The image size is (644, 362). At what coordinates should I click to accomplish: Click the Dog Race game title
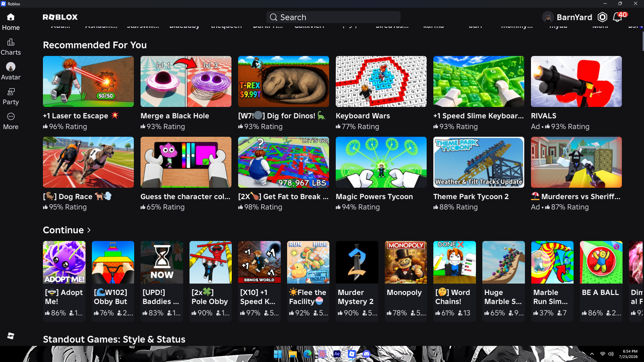tap(77, 197)
